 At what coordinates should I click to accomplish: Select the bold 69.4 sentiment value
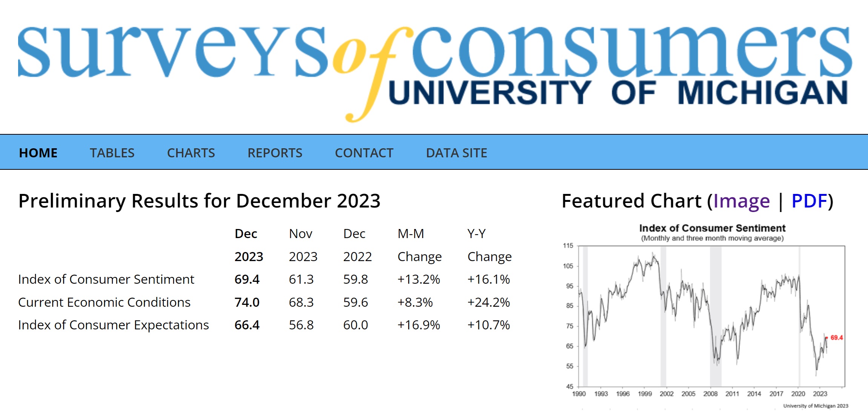tap(247, 279)
